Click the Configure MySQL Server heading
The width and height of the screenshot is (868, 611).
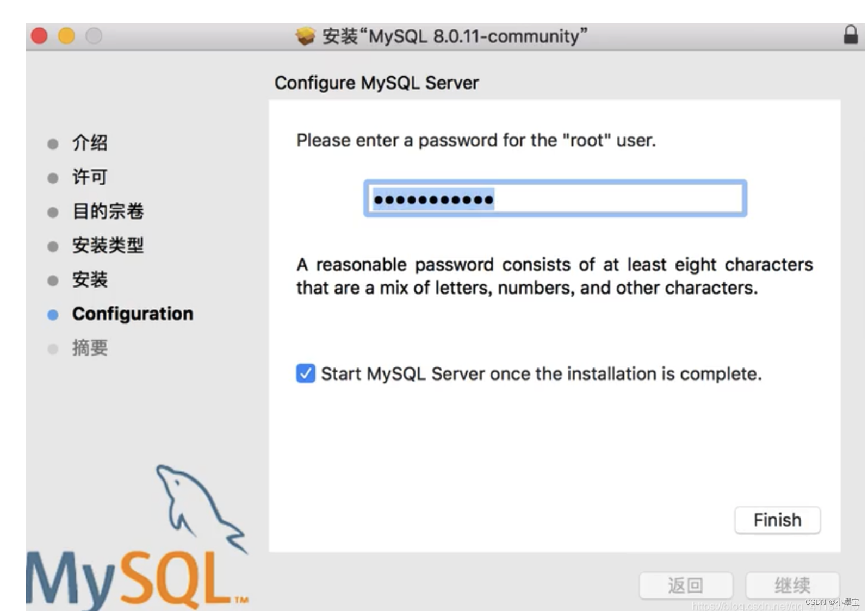376,83
